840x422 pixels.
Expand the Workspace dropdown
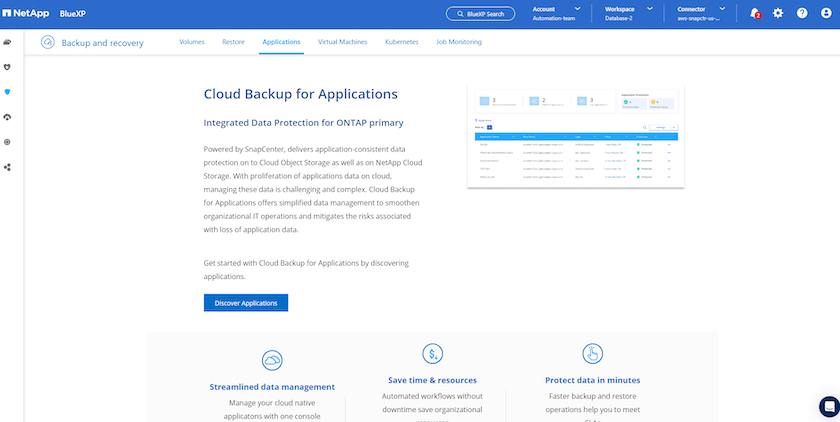pyautogui.click(x=630, y=13)
